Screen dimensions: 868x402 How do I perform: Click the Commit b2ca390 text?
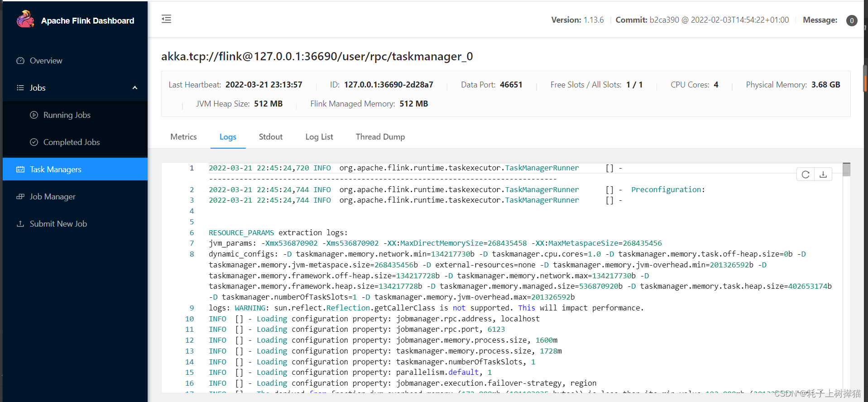pos(702,20)
